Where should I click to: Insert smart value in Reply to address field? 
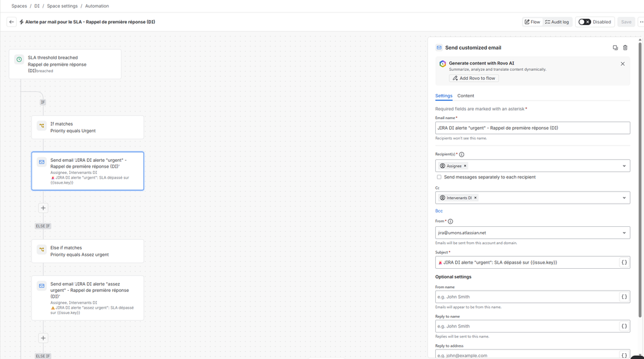tap(624, 355)
